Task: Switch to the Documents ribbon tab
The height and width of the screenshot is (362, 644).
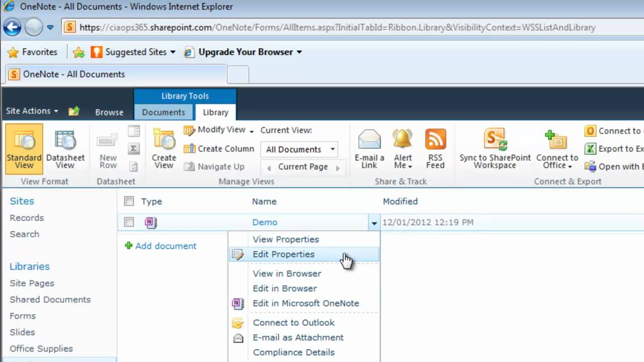Action: [x=164, y=112]
